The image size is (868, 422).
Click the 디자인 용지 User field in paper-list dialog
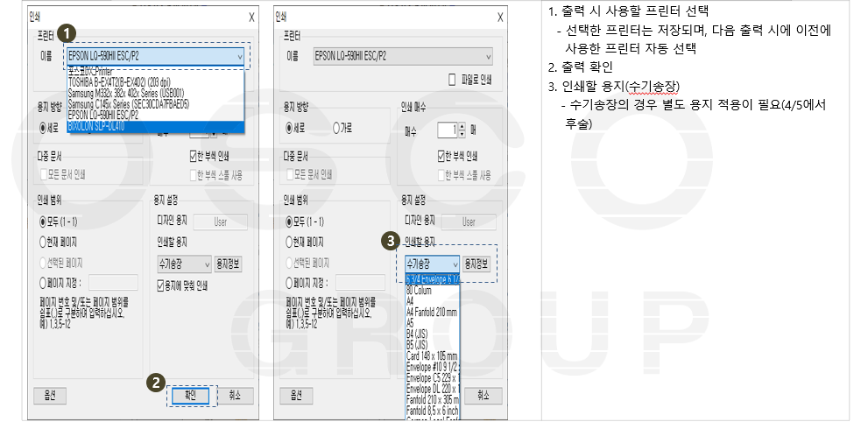(469, 222)
